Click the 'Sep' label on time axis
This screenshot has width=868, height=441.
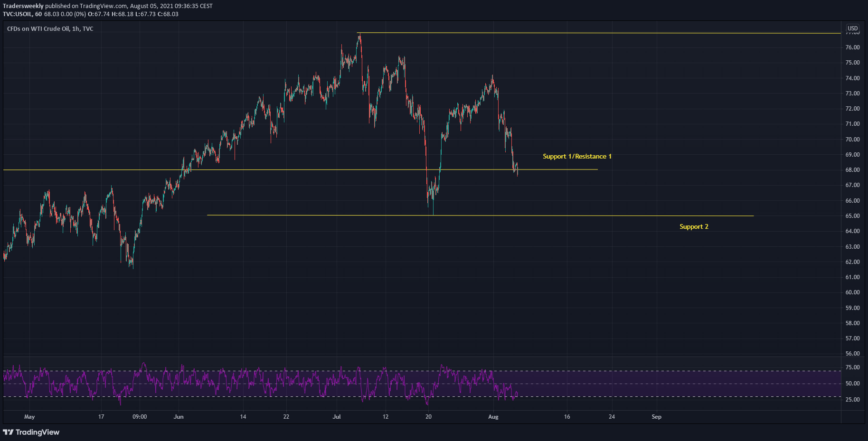[x=656, y=417]
